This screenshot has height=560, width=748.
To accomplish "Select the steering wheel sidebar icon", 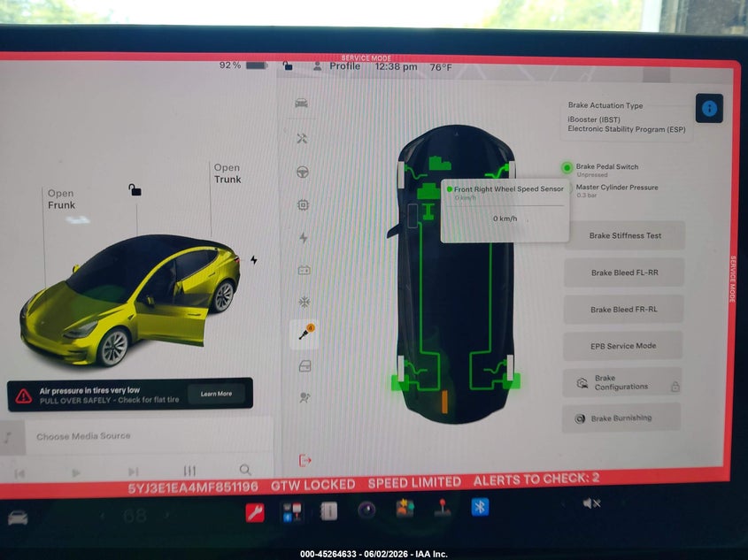I will pos(303,172).
